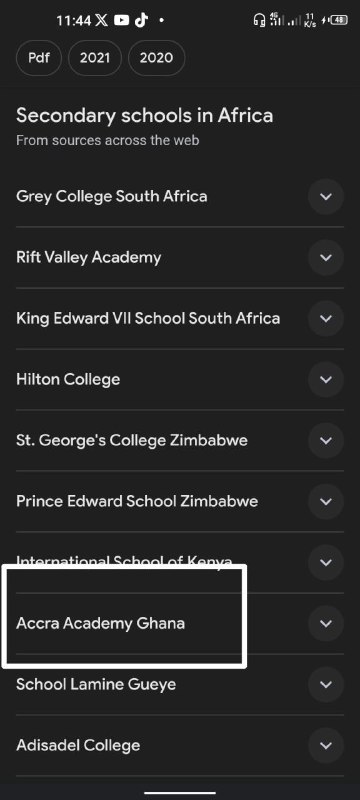Open the King Edward VII School dropdown arrow

point(326,318)
